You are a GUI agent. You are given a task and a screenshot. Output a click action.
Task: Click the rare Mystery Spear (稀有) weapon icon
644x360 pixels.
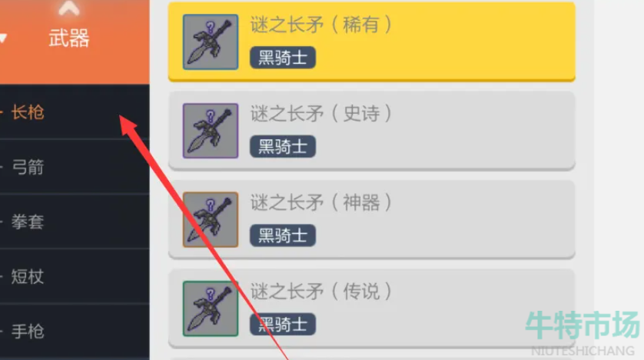pyautogui.click(x=211, y=42)
